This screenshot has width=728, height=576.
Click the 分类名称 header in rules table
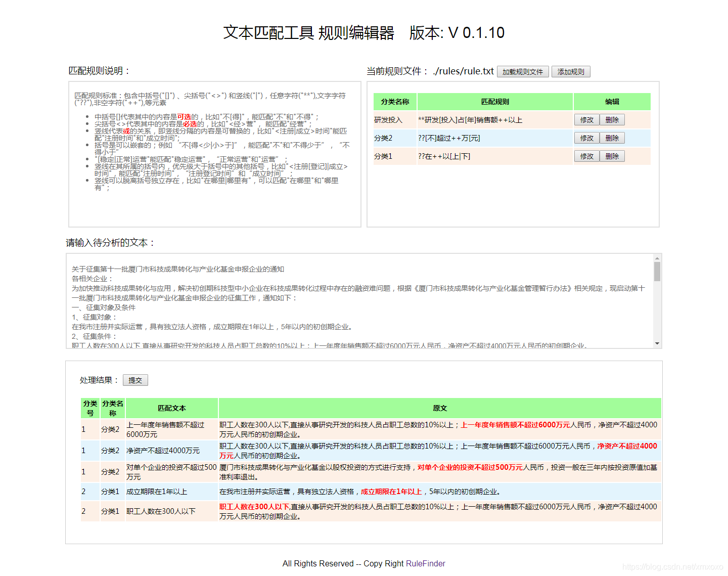pos(395,102)
